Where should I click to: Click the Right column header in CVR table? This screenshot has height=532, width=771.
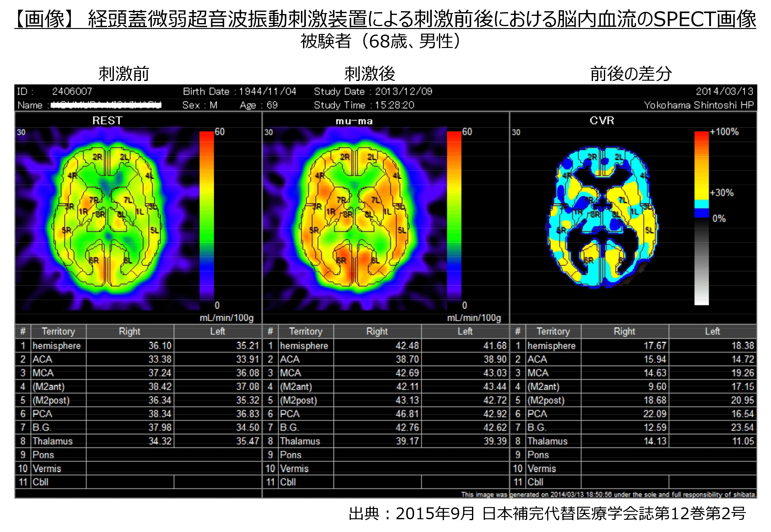tap(624, 331)
